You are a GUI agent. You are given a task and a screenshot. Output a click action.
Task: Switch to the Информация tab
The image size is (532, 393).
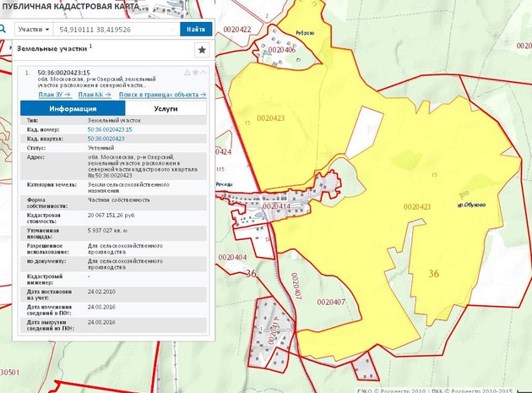[x=73, y=109]
